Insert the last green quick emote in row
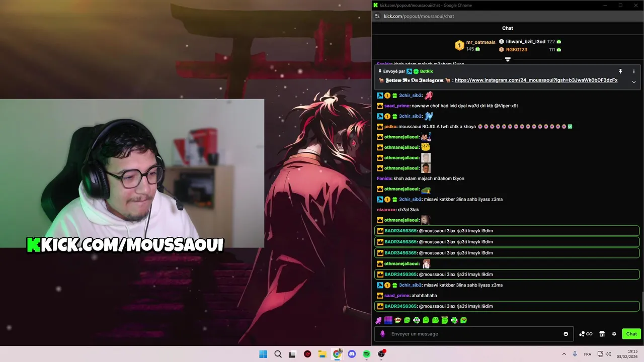The image size is (644, 362). [463, 320]
